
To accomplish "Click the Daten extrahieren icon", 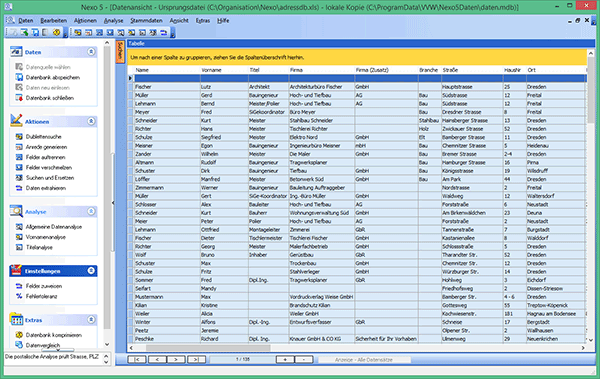I will tap(19, 188).
